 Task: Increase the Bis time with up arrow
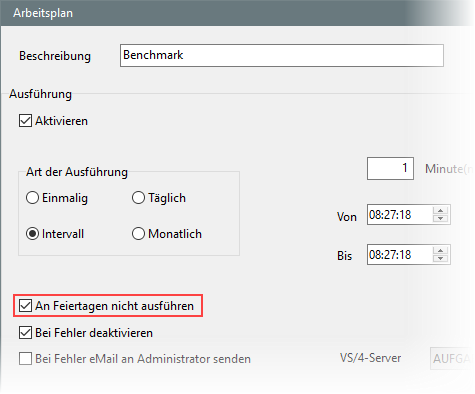pyautogui.click(x=441, y=251)
